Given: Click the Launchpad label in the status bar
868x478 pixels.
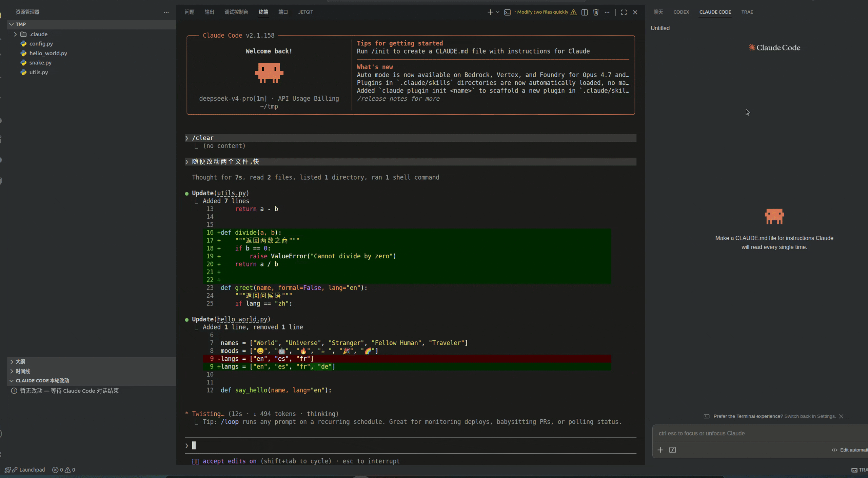Looking at the screenshot, I should [x=32, y=470].
